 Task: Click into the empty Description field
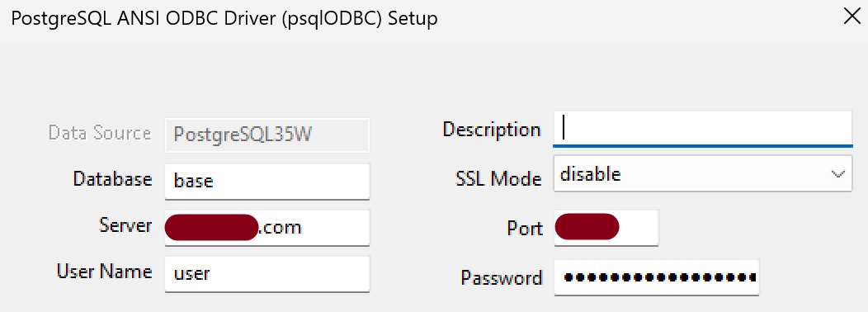(x=702, y=129)
